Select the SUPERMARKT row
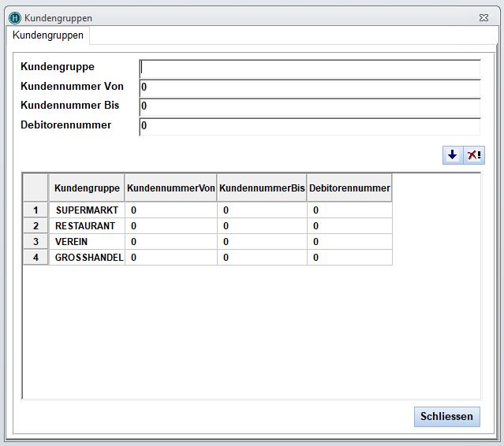The height and width of the screenshot is (446, 504). click(x=86, y=210)
